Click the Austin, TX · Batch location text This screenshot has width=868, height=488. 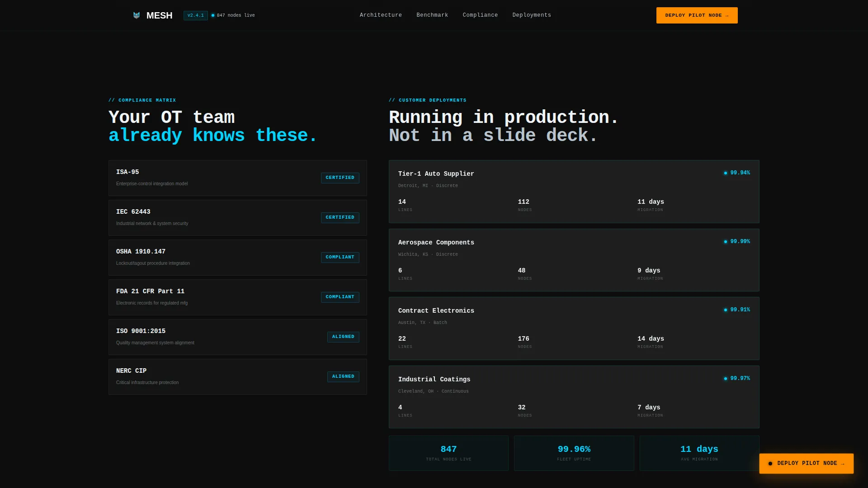pos(422,323)
